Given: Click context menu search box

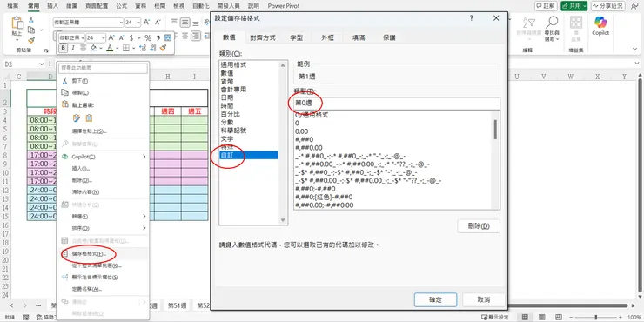Looking at the screenshot, I should 103,68.
